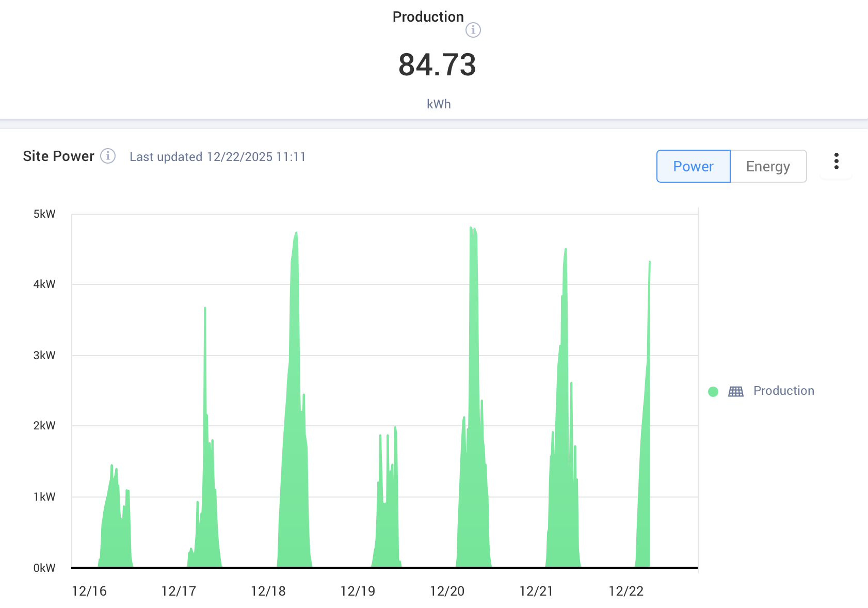Click the info icon next to Production
Viewport: 868px width, 608px height.
473,30
